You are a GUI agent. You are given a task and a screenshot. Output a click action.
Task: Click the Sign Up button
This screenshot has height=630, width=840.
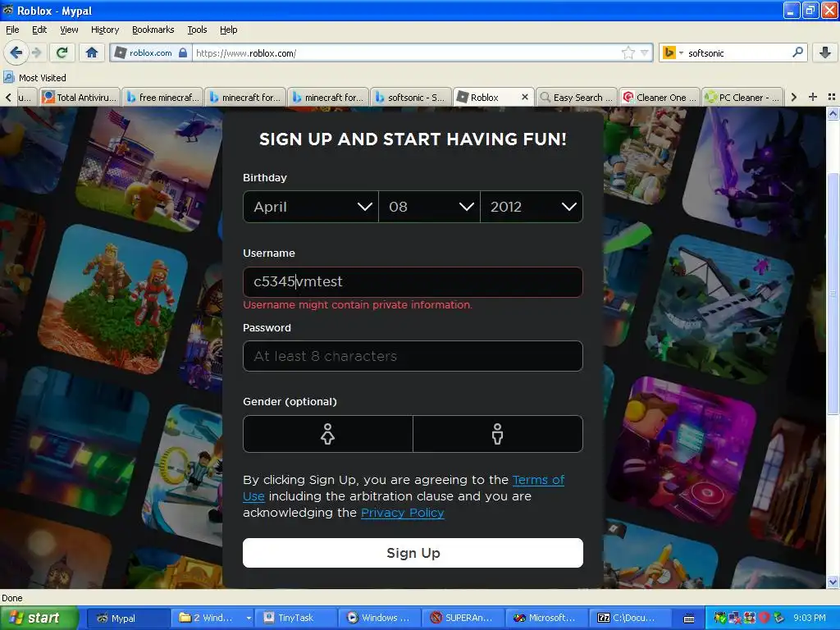[x=413, y=553]
